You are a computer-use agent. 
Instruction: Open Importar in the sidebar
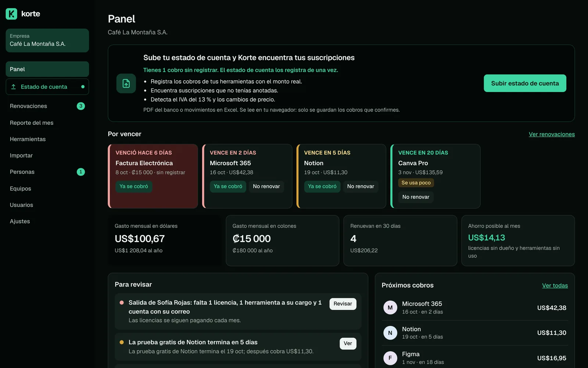[x=47, y=155]
